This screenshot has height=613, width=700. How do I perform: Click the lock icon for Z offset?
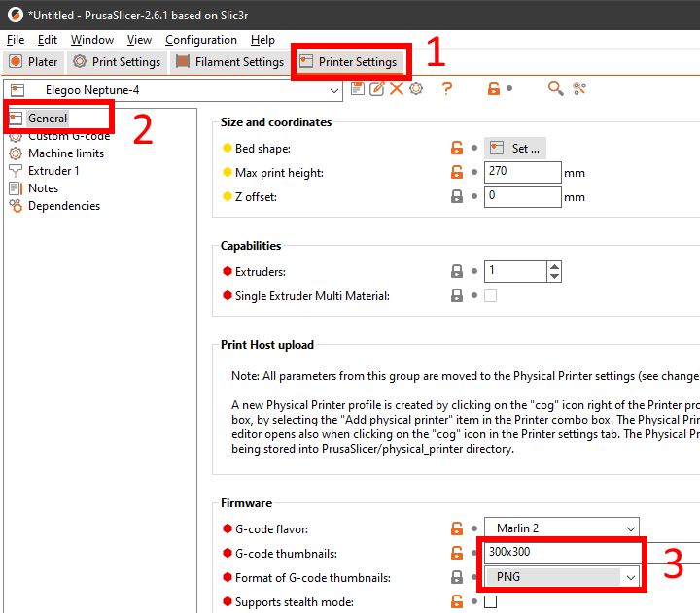pyautogui.click(x=457, y=196)
